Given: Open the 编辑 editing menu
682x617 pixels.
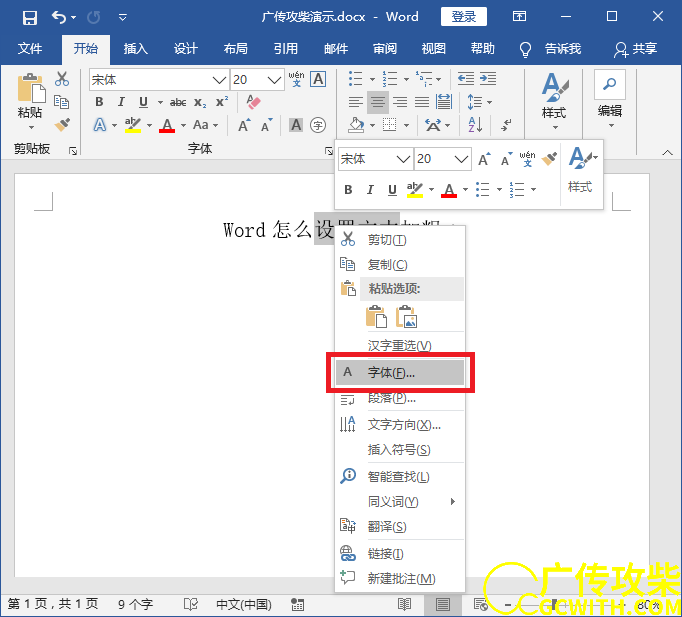Looking at the screenshot, I should pos(610,99).
